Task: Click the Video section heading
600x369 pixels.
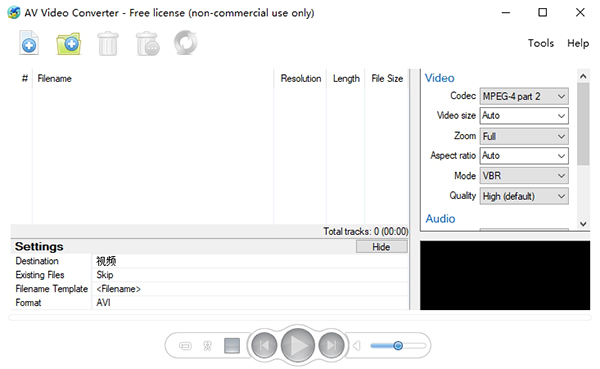Action: coord(440,78)
